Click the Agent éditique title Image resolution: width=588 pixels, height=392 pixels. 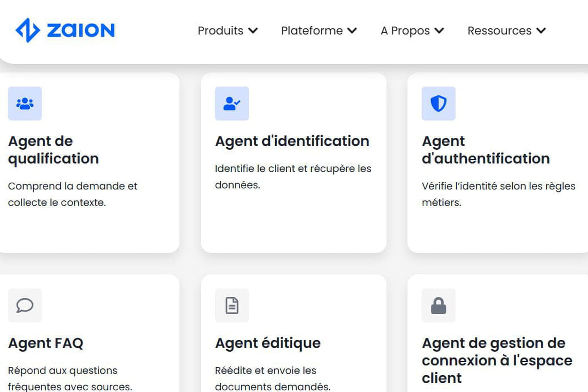click(268, 343)
